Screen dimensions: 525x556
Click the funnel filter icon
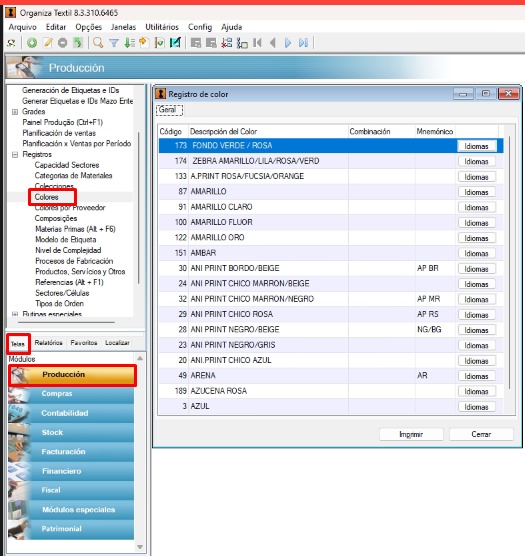point(114,43)
